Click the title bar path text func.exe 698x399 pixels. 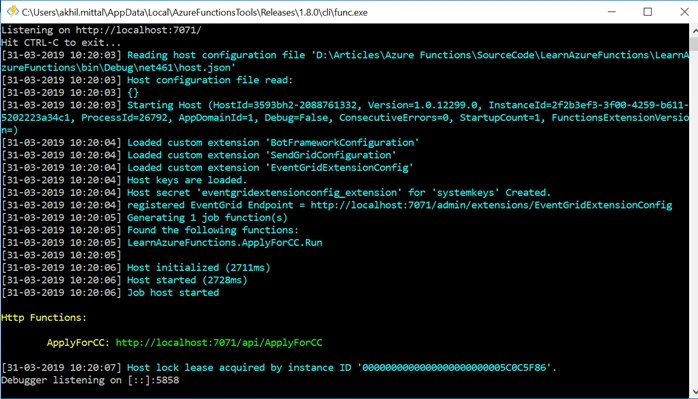click(195, 12)
